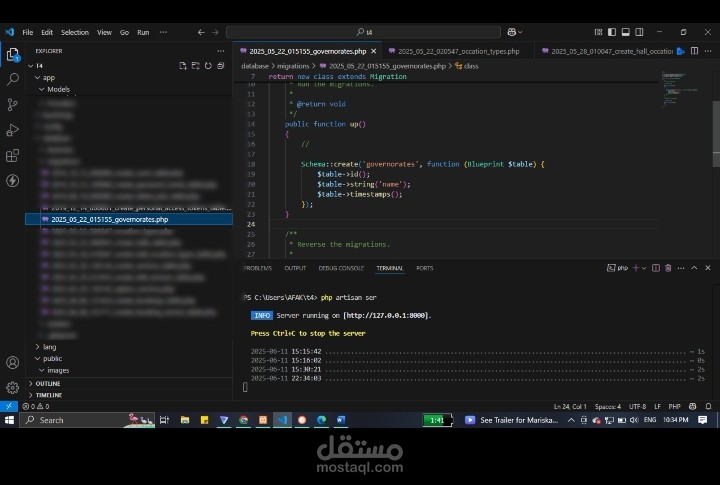Open the Run menu
The height and width of the screenshot is (485, 720).
pyautogui.click(x=143, y=32)
